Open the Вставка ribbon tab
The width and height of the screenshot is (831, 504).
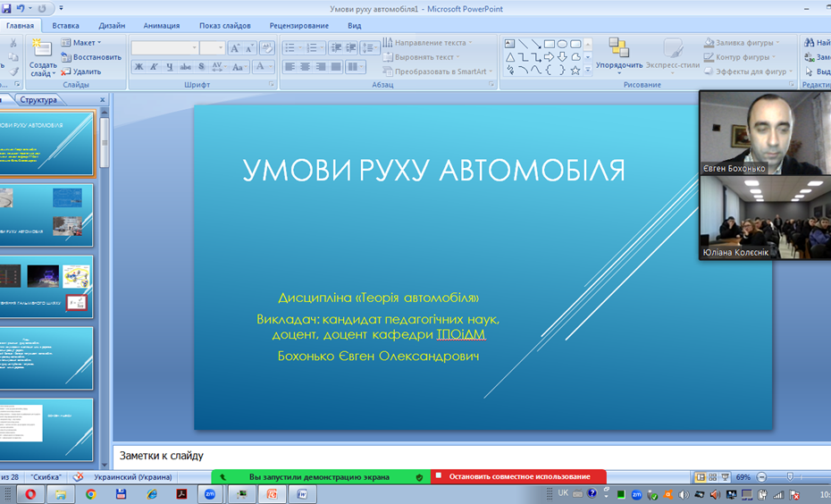click(65, 26)
